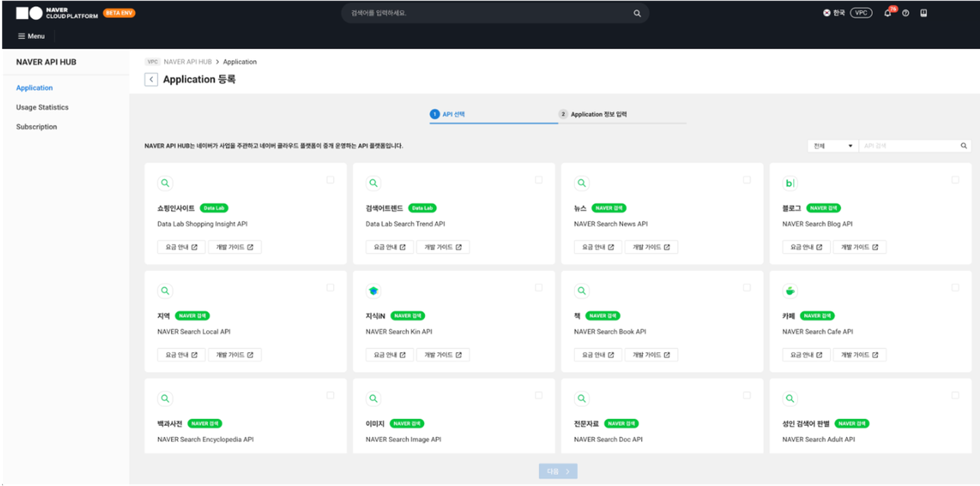Click the NAVER 검색 badge on 뉴스

609,208
